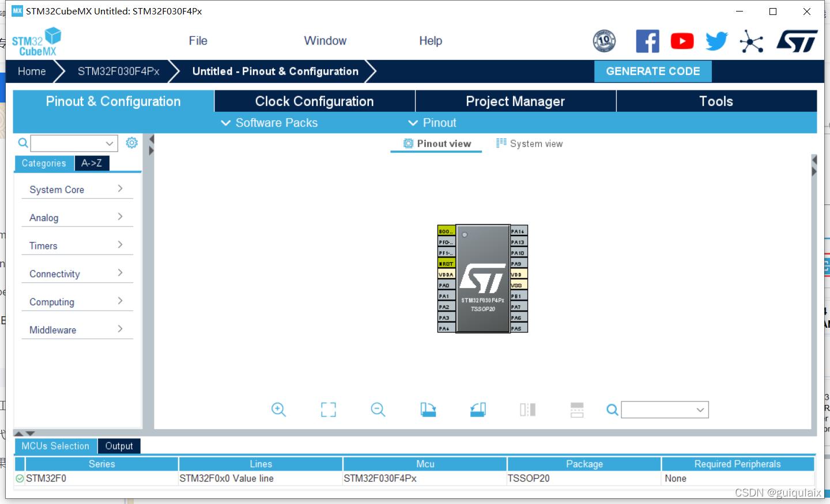Click the pin search magnifier icon
830x504 pixels.
pyautogui.click(x=612, y=410)
